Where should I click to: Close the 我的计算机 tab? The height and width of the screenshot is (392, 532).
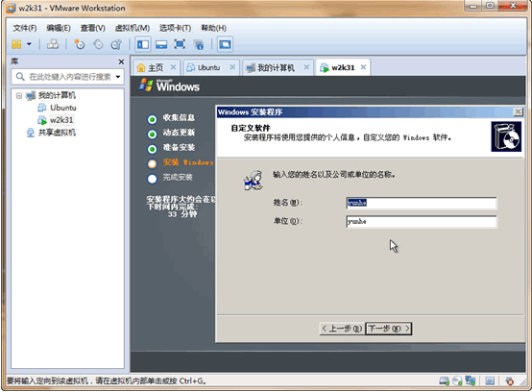[306, 67]
